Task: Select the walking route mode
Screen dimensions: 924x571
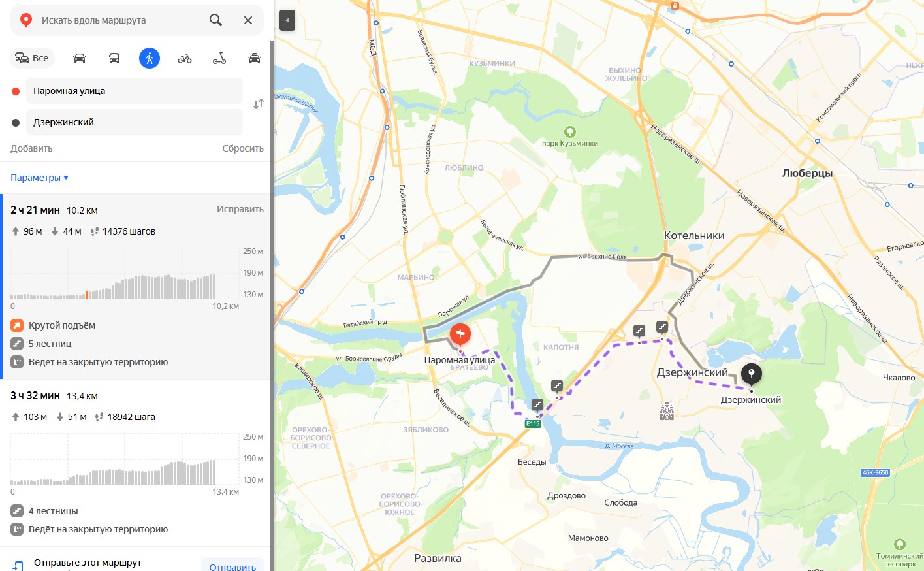Action: [x=150, y=58]
